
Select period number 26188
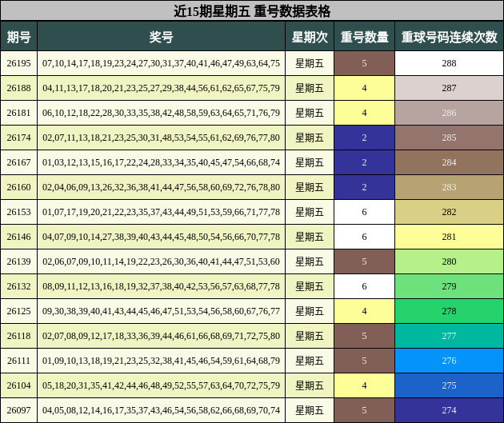18,88
